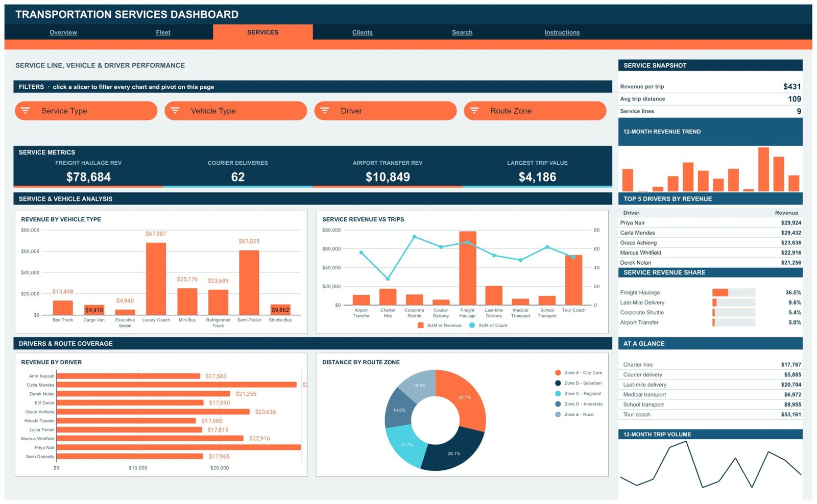Screen dimensions: 817x504
Task: Click the filter icon on Service Type slicer
Action: (x=26, y=111)
